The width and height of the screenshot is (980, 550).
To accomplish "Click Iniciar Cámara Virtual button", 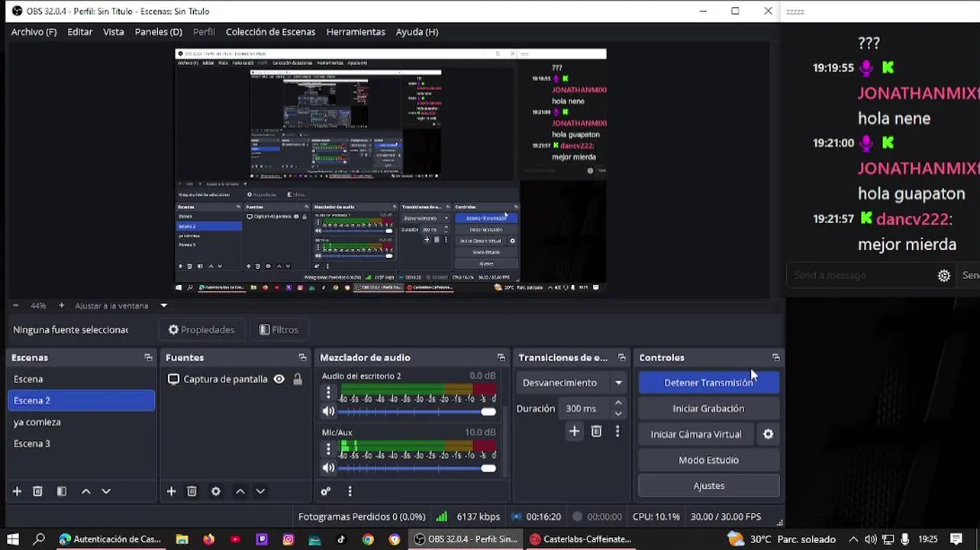I will tap(696, 434).
